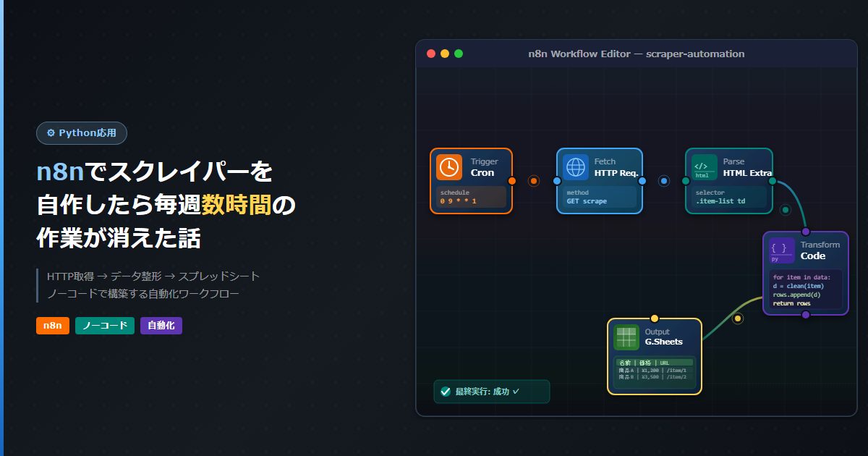Click the subtitle line 'HTTP取得 → データ整形 → スプレッドシート'
868x456 pixels.
point(153,276)
